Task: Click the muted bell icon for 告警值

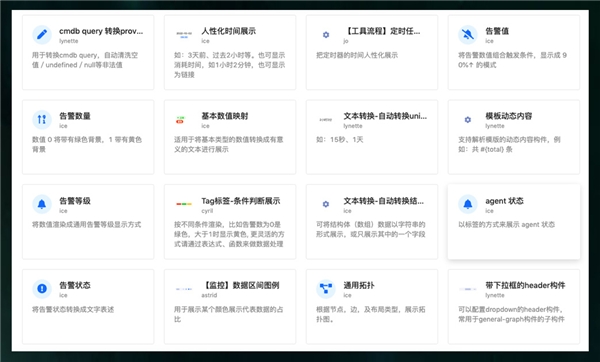Action: coord(468,35)
